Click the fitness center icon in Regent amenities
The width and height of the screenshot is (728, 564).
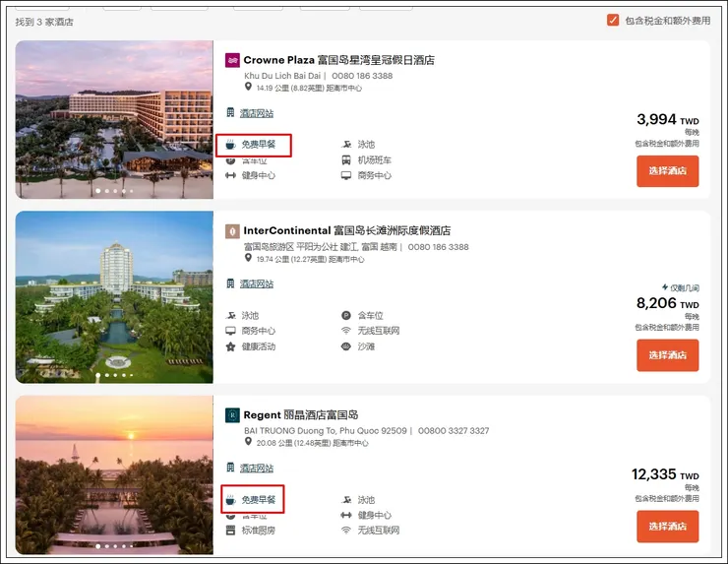click(346, 515)
